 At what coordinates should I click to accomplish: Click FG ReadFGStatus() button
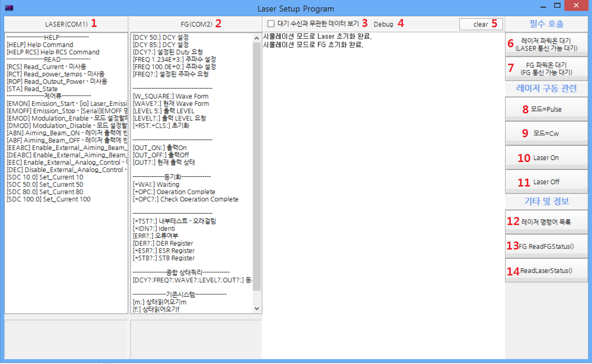[546, 246]
